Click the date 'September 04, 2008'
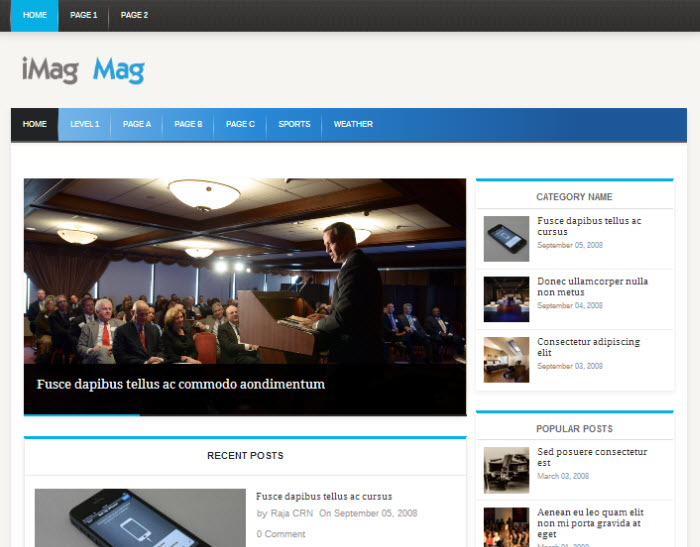 (x=570, y=305)
